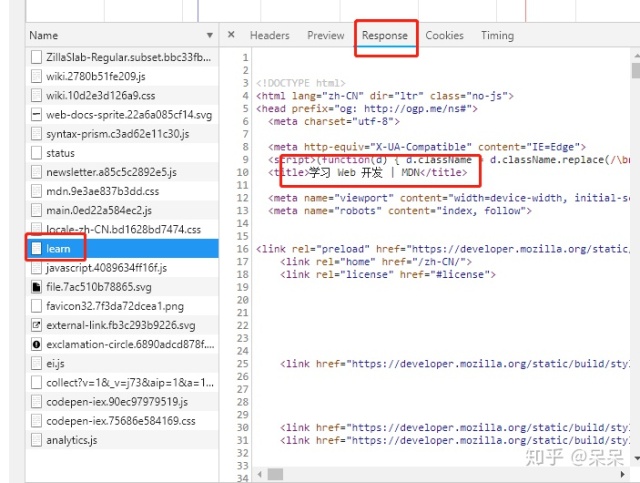
Task: Click the html lang="zh-CN" line
Action: coord(384,96)
